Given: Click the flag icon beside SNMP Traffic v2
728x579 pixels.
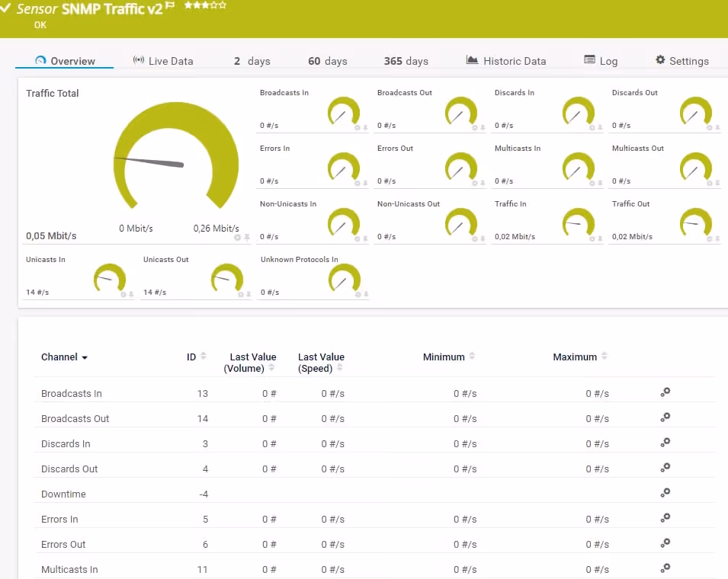Looking at the screenshot, I should (x=169, y=6).
